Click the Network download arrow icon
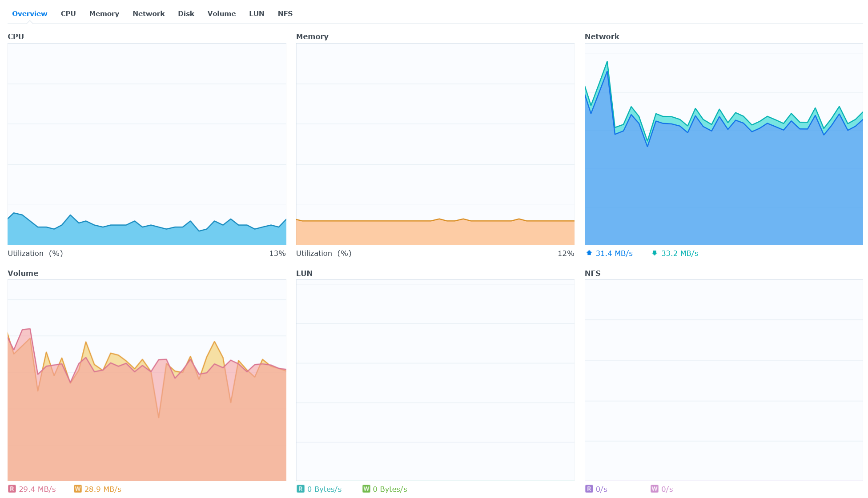Viewport: 868px width, 498px height. pos(655,253)
